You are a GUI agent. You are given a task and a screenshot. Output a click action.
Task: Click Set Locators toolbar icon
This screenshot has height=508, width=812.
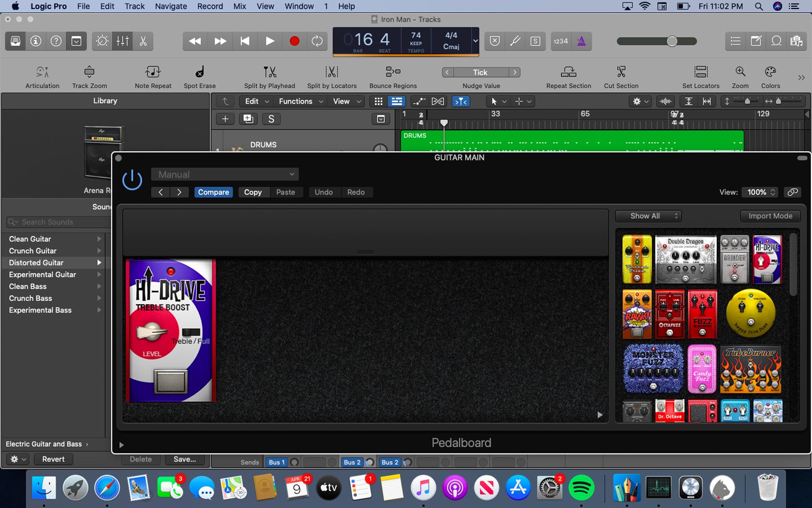pyautogui.click(x=701, y=72)
